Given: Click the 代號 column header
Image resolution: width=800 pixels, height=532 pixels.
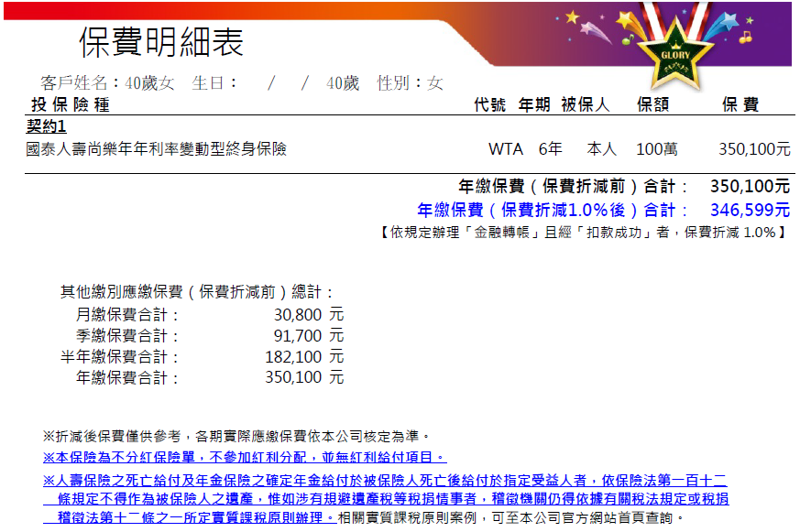Looking at the screenshot, I should [489, 105].
